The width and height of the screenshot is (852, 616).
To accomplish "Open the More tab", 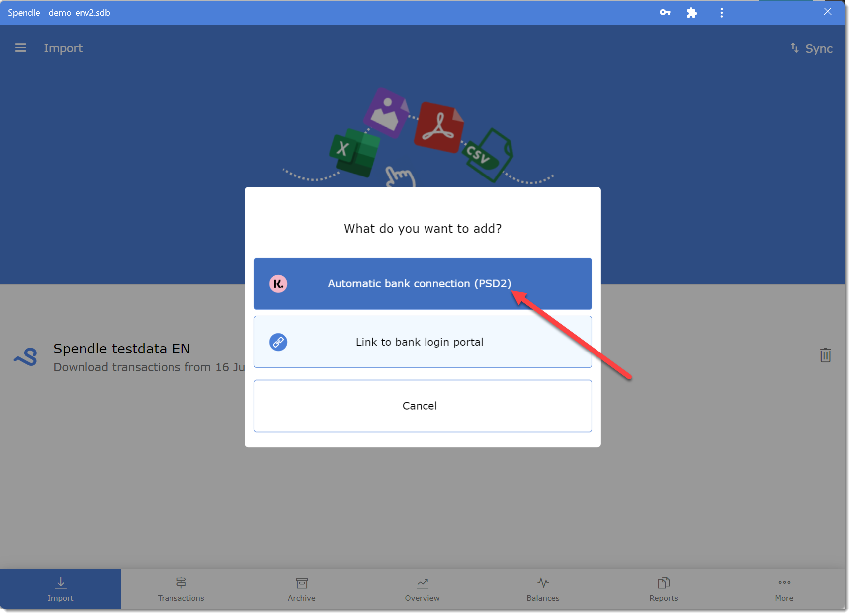I will click(784, 589).
